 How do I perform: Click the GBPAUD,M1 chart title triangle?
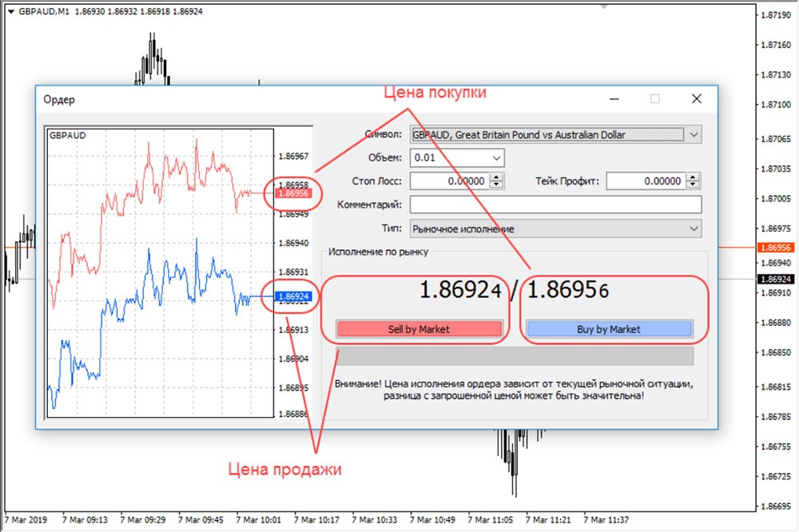pos(10,12)
